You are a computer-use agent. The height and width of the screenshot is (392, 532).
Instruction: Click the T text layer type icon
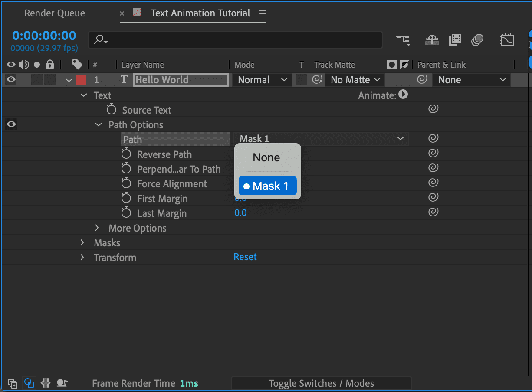124,80
